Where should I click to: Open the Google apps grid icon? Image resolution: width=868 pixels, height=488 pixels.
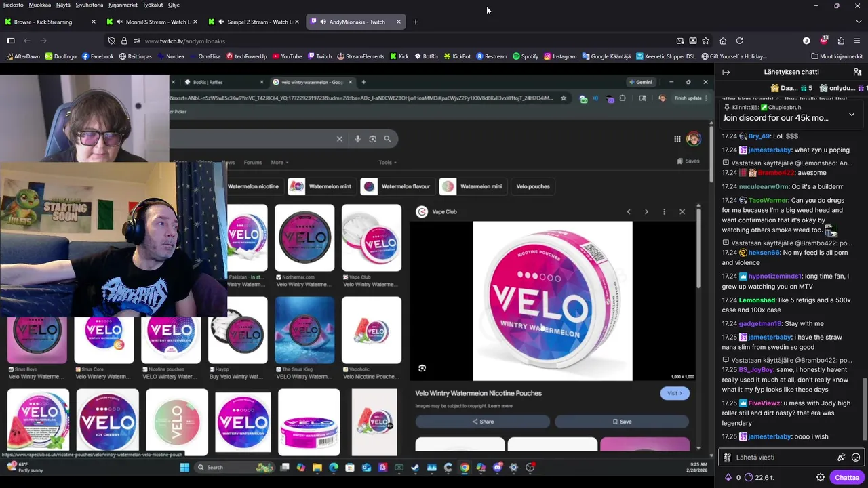point(677,139)
